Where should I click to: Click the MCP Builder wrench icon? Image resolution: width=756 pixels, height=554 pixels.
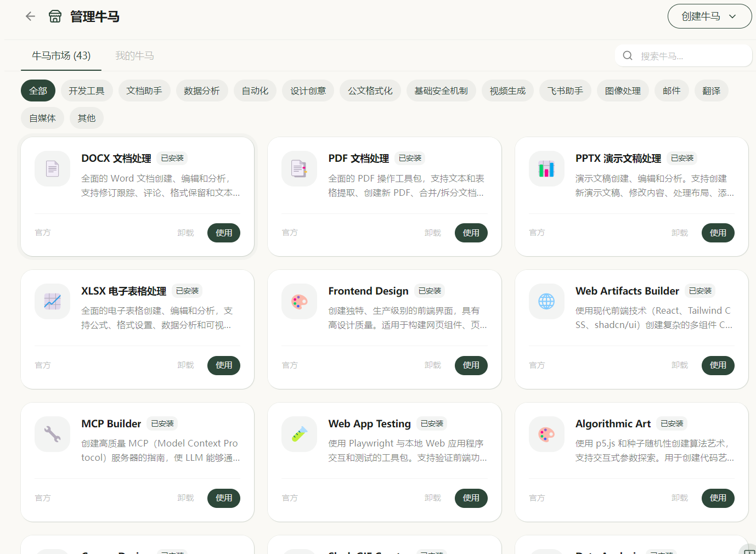(53, 434)
